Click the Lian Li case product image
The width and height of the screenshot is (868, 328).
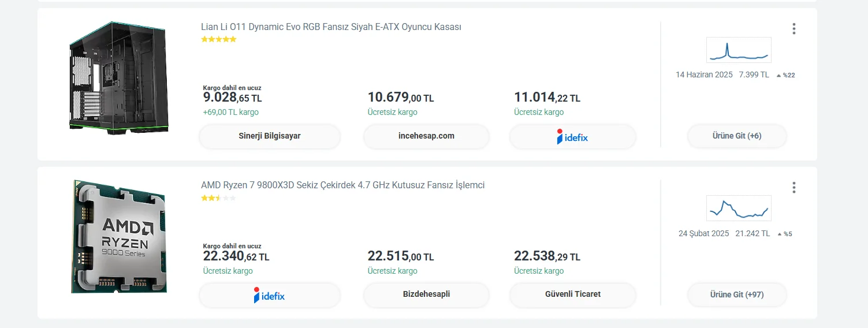[119, 78]
